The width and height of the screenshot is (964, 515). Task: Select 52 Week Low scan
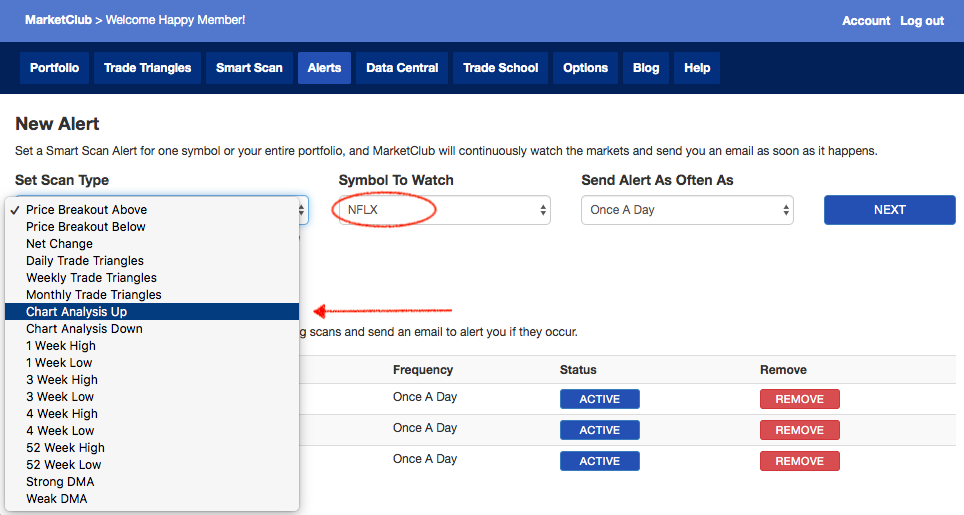point(152,465)
